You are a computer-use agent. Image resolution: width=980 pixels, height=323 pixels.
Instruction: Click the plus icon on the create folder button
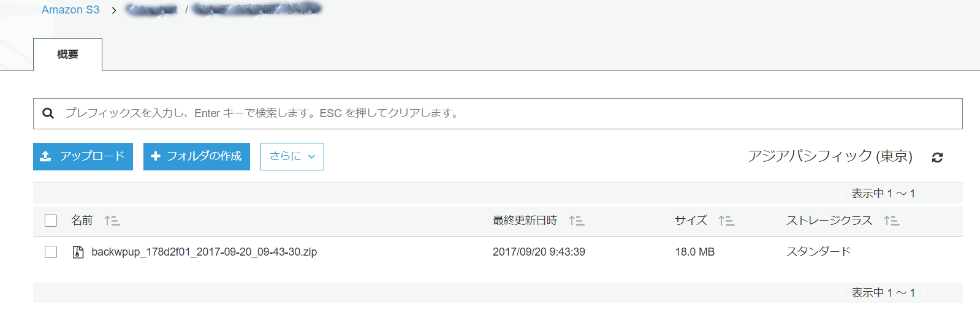point(156,156)
